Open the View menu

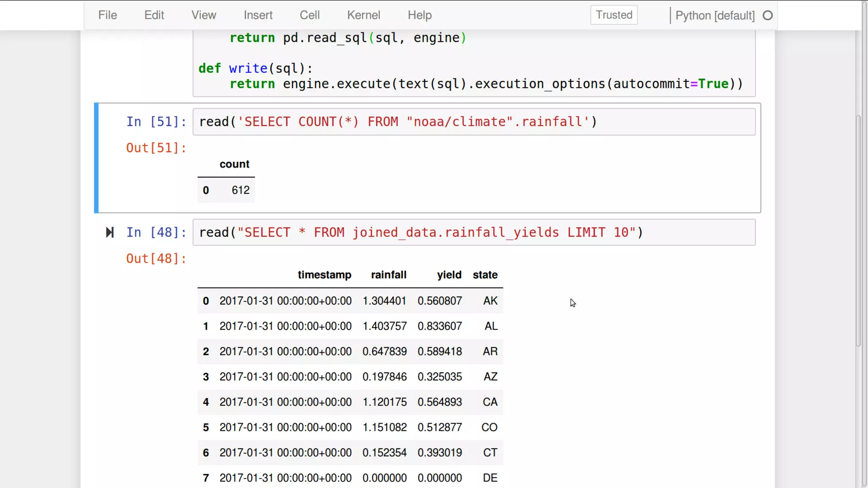pos(203,15)
